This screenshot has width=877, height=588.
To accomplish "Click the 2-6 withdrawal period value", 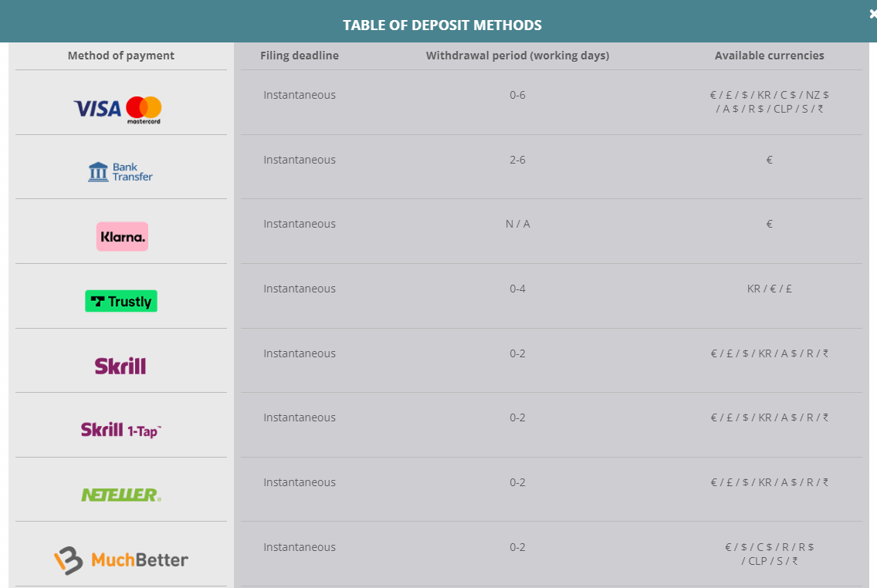I will (517, 160).
